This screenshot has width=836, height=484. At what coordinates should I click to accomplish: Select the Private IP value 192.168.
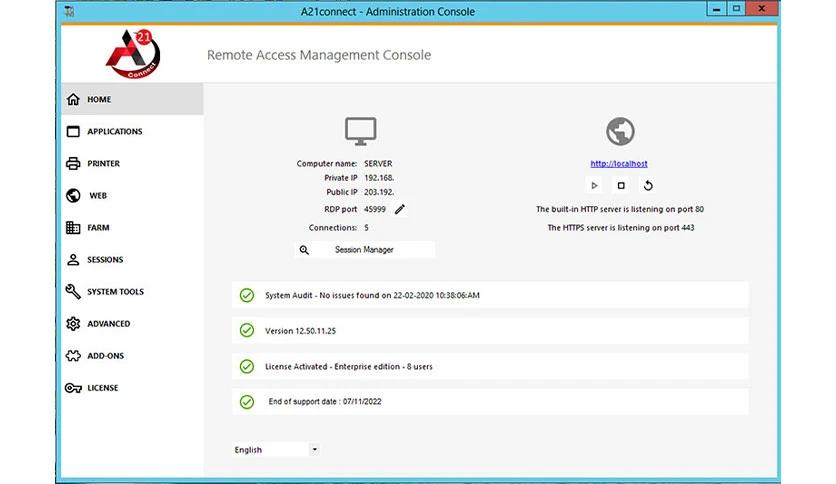[x=379, y=178]
